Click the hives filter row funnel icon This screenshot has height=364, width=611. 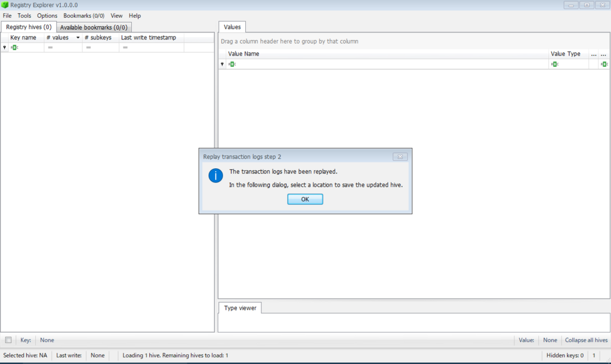coord(4,47)
